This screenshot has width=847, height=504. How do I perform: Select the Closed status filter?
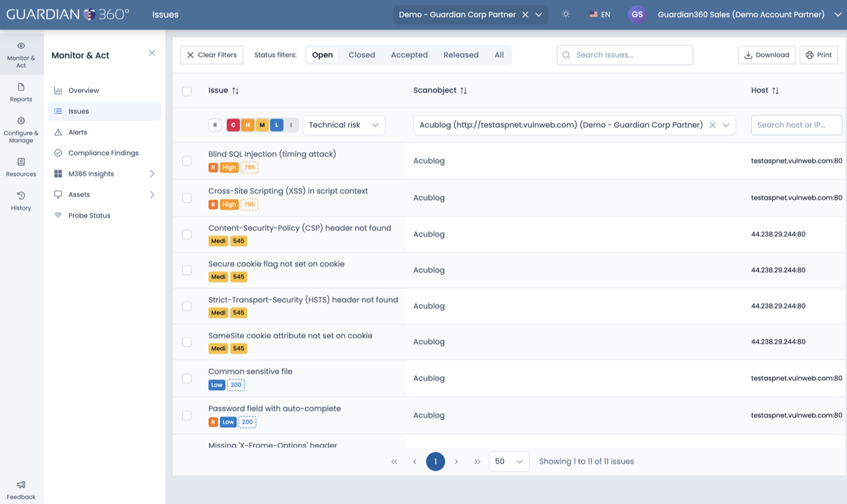point(362,55)
